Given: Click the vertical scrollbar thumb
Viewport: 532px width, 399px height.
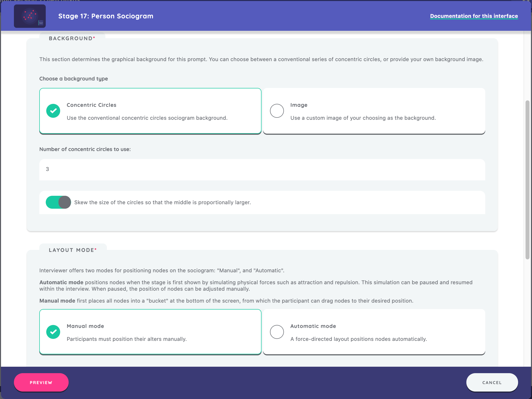Looking at the screenshot, I should [527, 180].
